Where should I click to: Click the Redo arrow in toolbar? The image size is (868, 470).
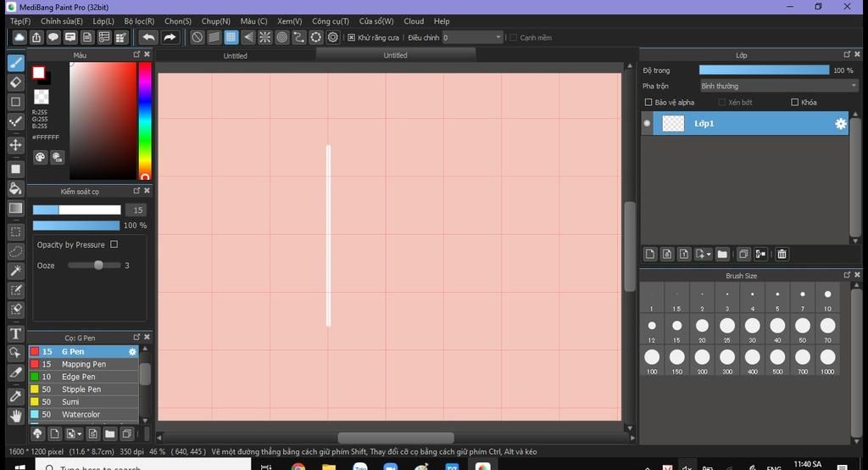pyautogui.click(x=170, y=37)
